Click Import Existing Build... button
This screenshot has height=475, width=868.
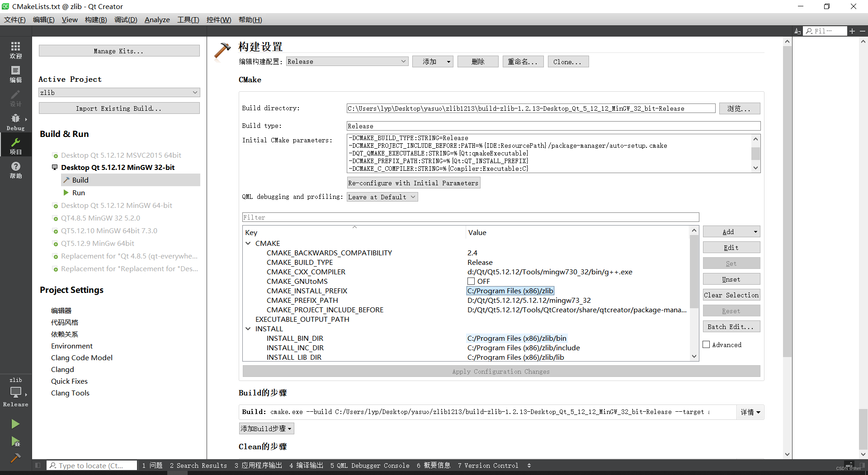point(119,108)
